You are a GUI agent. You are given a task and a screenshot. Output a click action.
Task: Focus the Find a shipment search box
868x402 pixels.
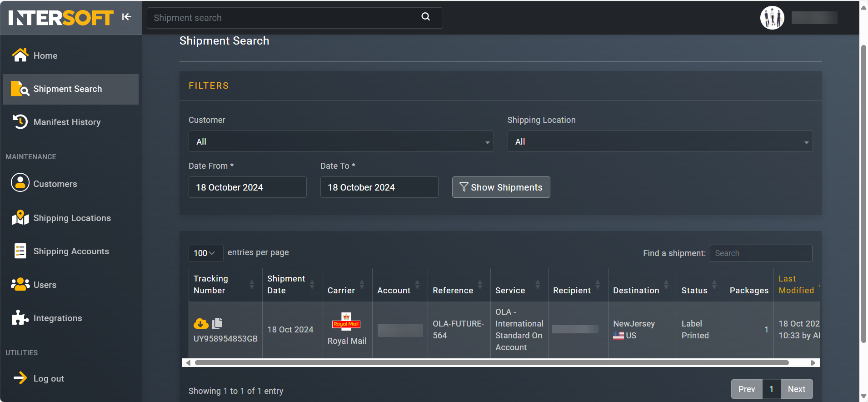pos(761,253)
